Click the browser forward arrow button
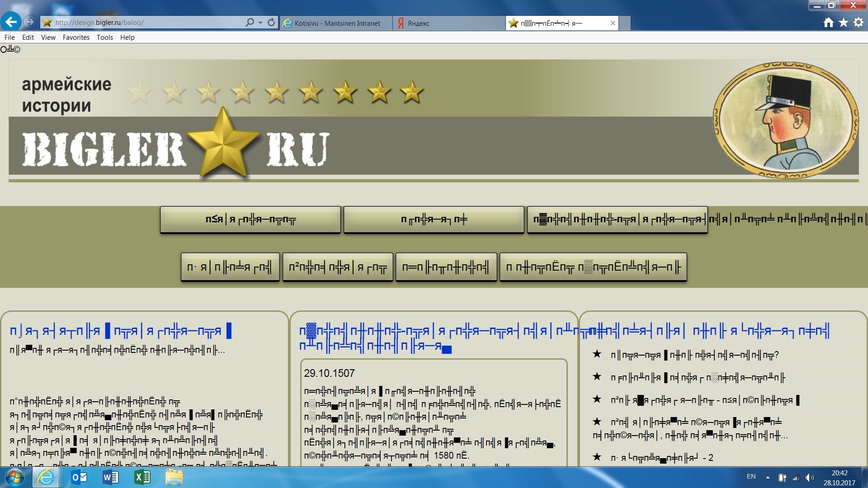The image size is (868, 488). coord(30,22)
